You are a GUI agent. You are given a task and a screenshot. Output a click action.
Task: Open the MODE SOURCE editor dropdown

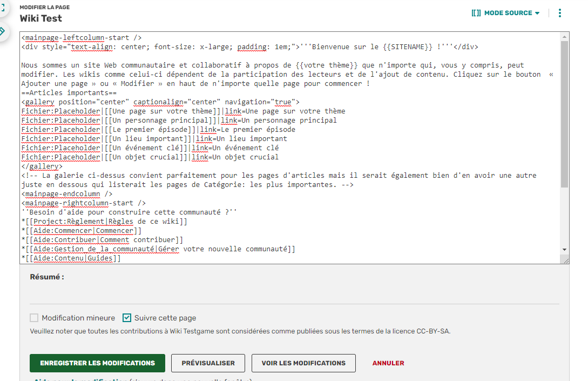[x=505, y=13]
